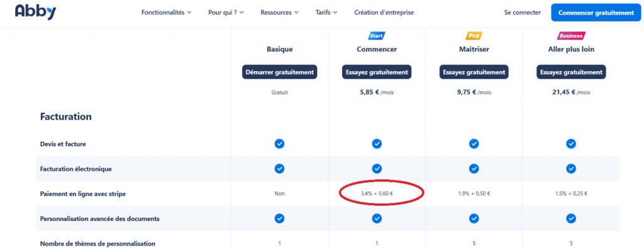Click the 3,4% + 0,60 € fee

pos(377,193)
